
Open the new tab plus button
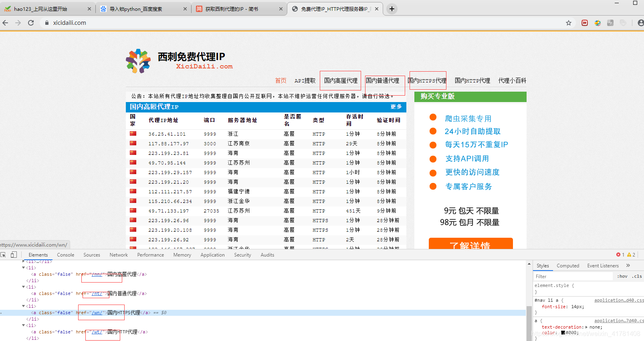pyautogui.click(x=392, y=9)
